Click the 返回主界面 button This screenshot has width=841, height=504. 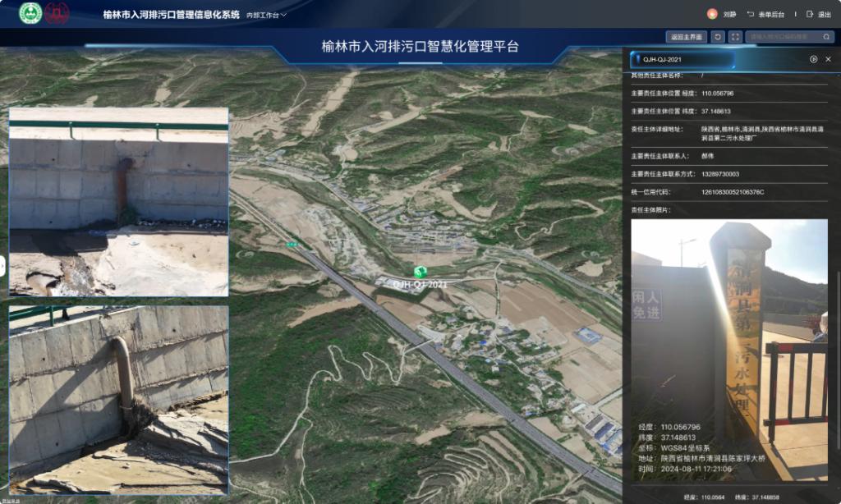(686, 37)
